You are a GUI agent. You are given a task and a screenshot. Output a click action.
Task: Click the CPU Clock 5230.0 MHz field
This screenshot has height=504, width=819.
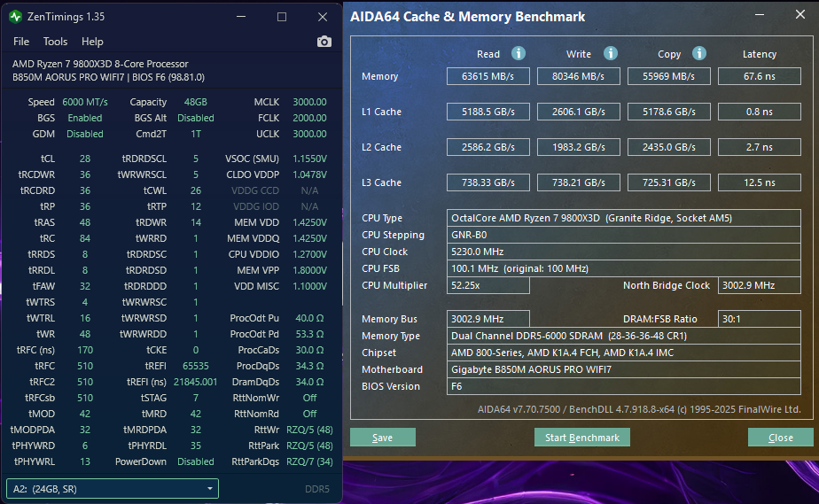click(624, 252)
